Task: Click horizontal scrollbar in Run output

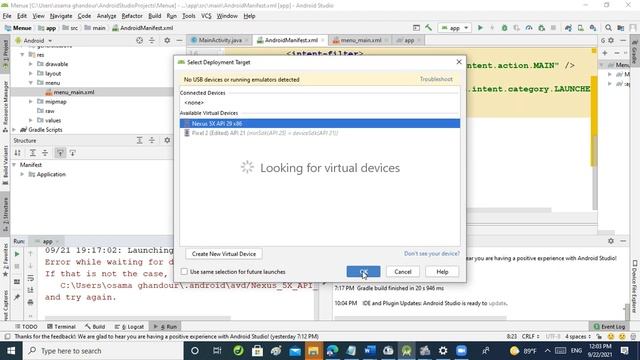Action: point(138,317)
